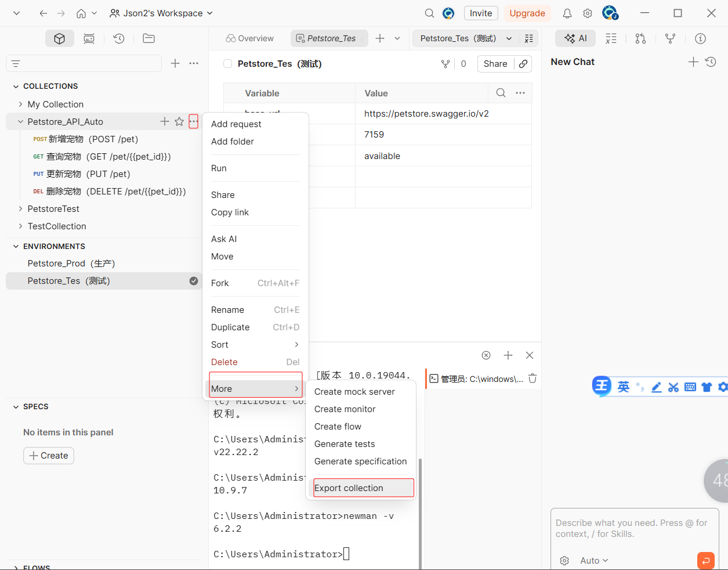The width and height of the screenshot is (728, 570).
Task: Click the Invite button
Action: coord(481,13)
